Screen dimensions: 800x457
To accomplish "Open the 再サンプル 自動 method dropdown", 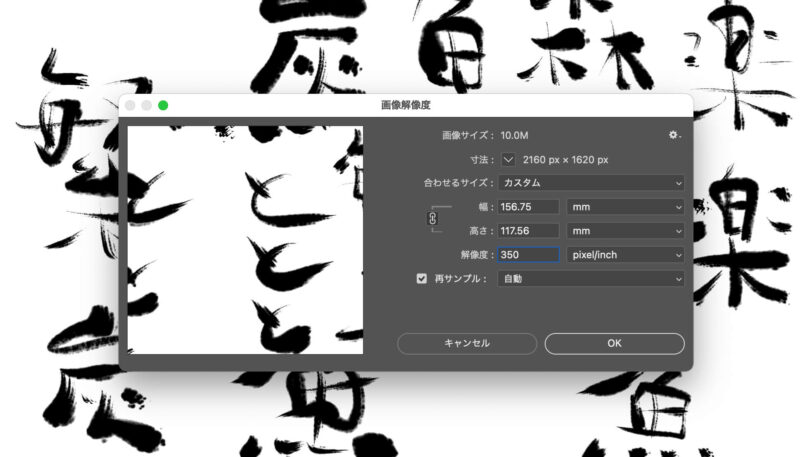I will click(591, 279).
